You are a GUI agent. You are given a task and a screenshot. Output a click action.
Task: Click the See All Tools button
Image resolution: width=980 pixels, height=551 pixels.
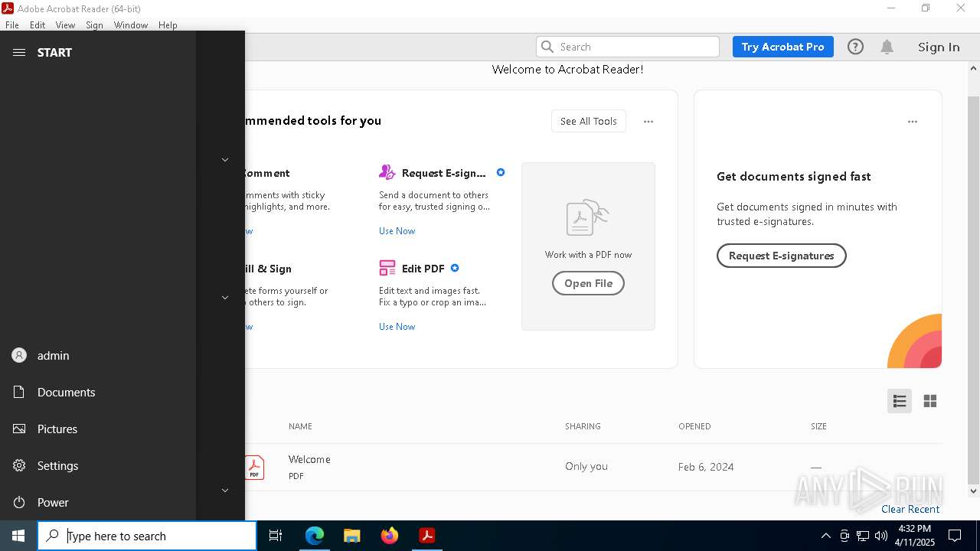pos(588,121)
